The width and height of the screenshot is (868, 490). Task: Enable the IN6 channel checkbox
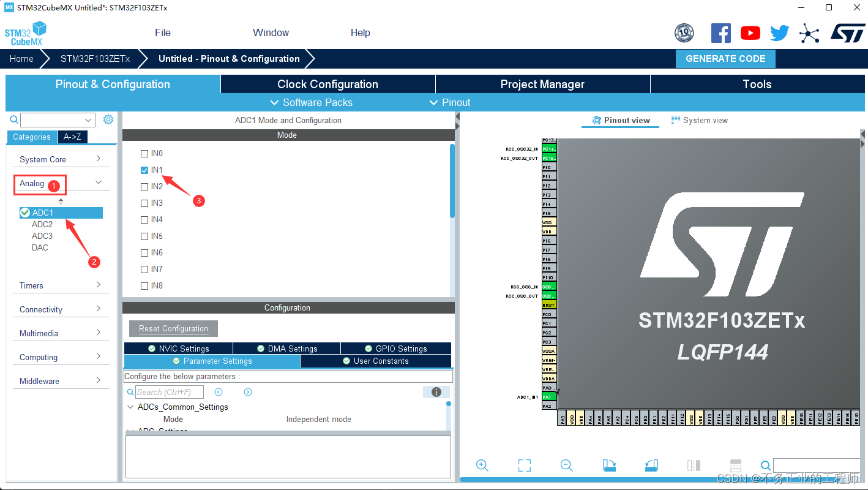pos(144,253)
